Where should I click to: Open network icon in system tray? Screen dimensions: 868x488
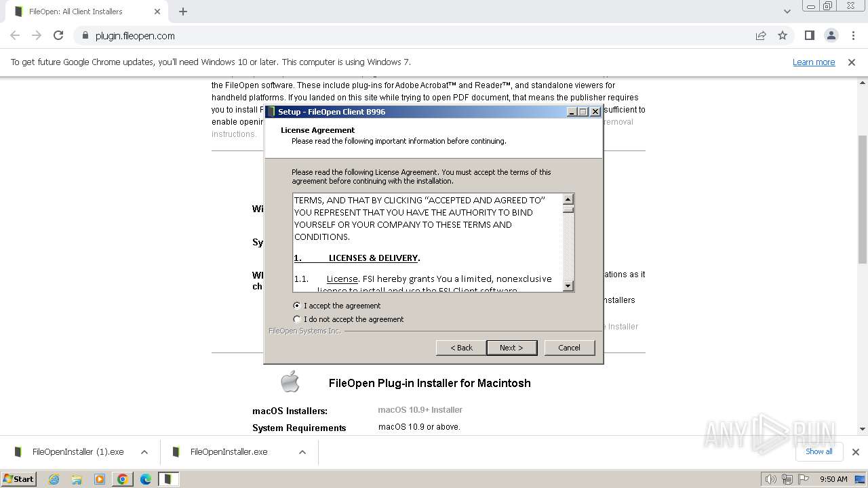pyautogui.click(x=787, y=479)
